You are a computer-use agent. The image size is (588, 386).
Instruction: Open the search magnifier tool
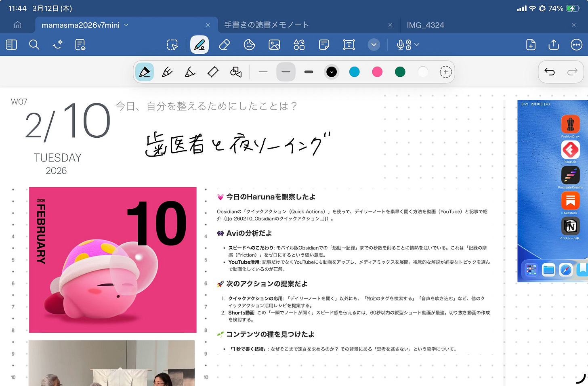click(34, 44)
